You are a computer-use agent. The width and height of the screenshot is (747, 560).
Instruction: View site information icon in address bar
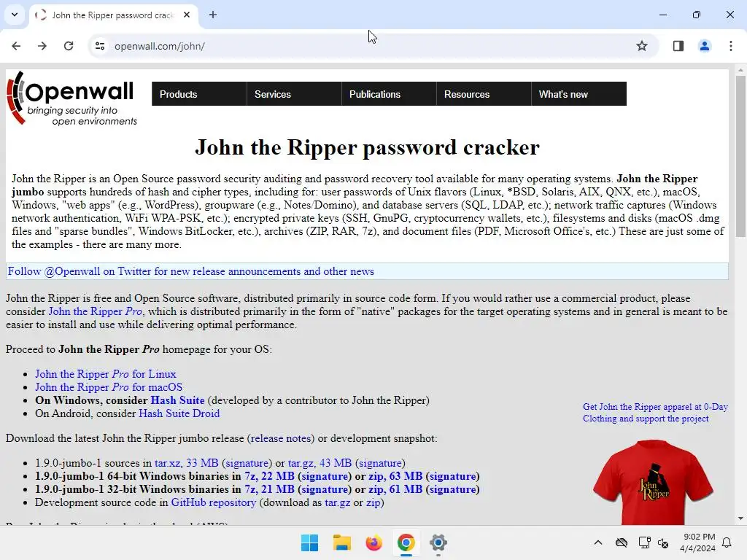pos(100,46)
